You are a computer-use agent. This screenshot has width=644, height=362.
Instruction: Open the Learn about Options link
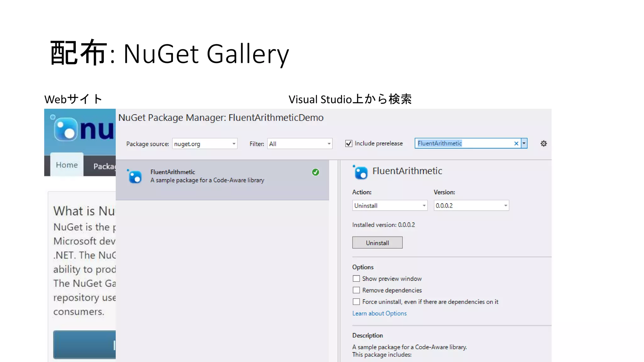tap(379, 313)
